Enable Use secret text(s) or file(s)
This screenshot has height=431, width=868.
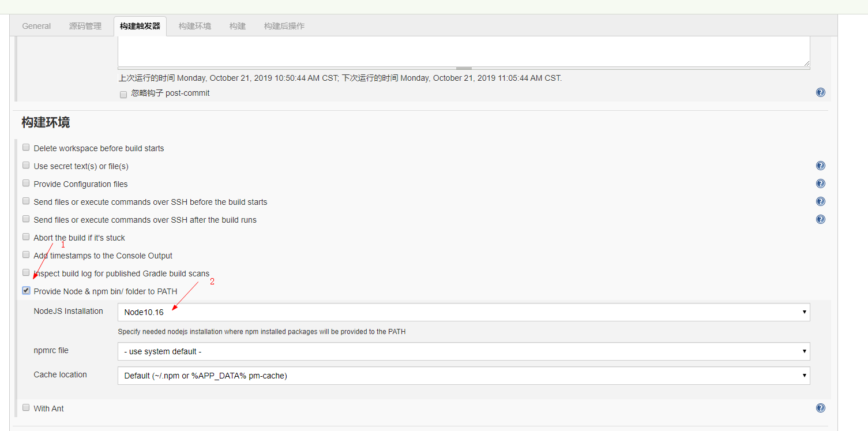[26, 166]
